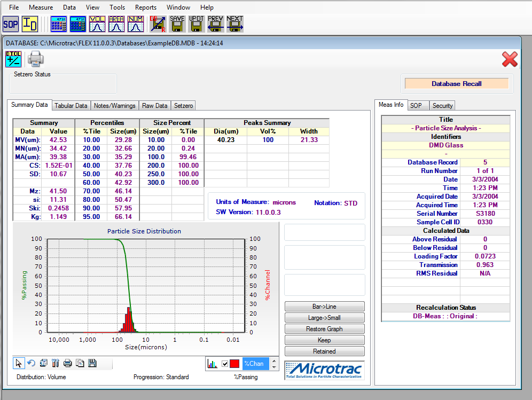Image resolution: width=532 pixels, height=400 pixels.
Task: Open the Tools menu
Action: pos(117,7)
